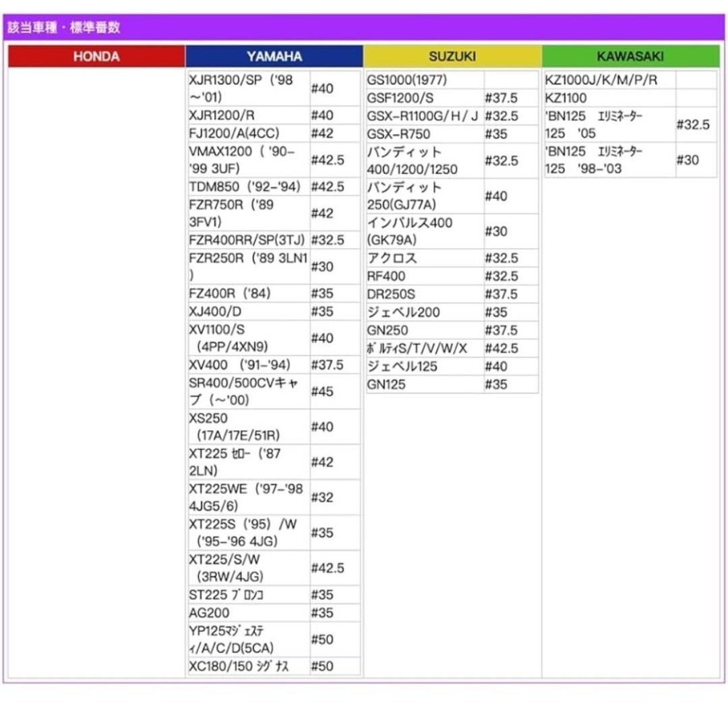Select the KZ1000J/K/M/P/R cell
The width and height of the screenshot is (728, 708).
tap(609, 80)
